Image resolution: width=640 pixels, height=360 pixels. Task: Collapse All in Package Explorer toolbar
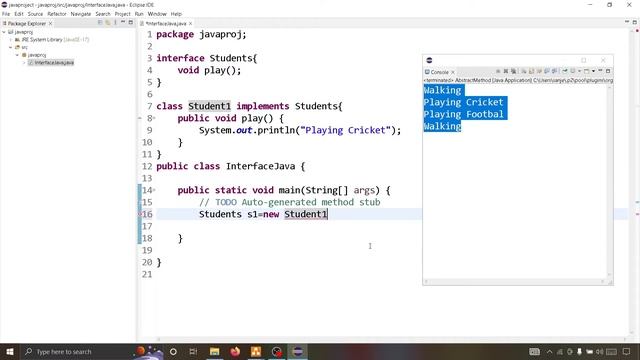tap(100, 23)
